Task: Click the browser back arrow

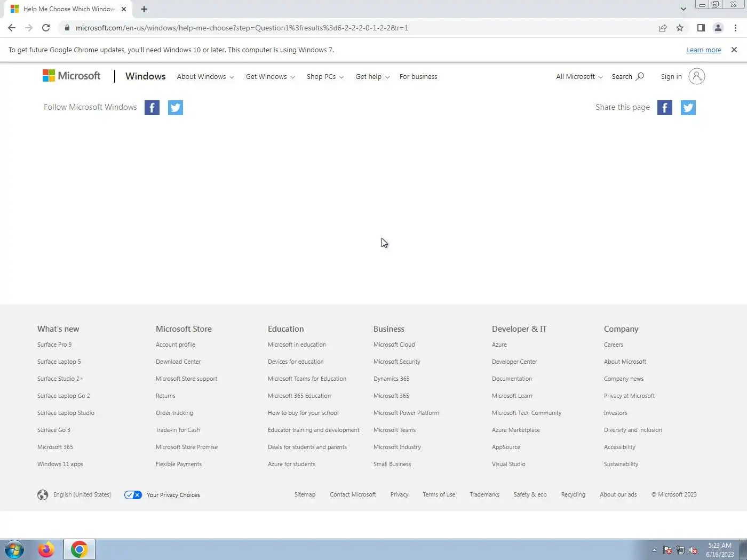Action: click(x=12, y=28)
